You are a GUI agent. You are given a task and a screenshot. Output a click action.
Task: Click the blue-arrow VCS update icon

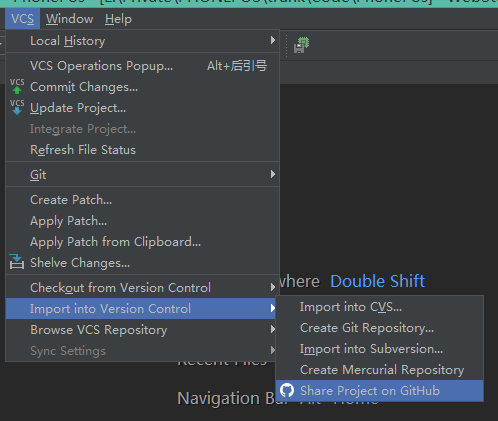17,107
